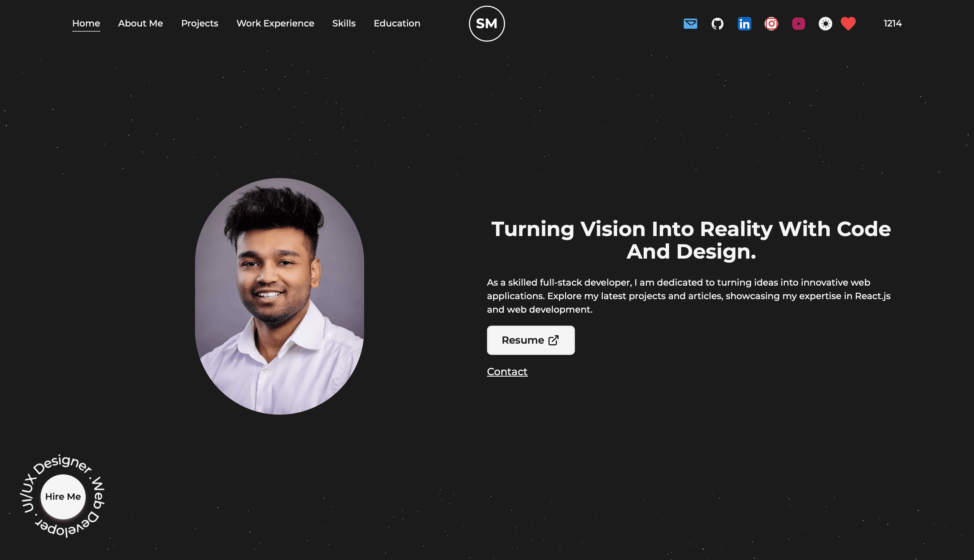Click the GitHub icon in navbar
The image size is (974, 560).
pyautogui.click(x=718, y=23)
